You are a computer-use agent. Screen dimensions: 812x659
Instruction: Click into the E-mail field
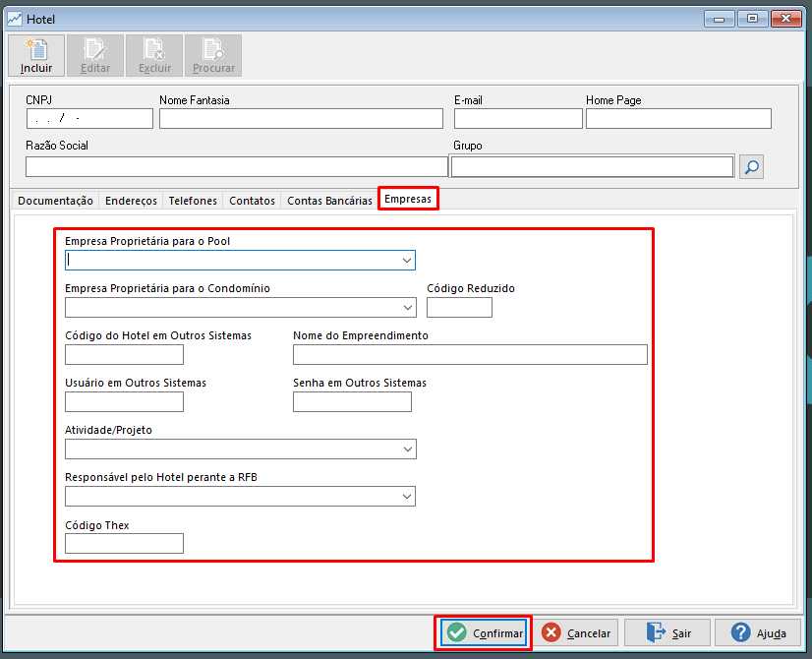(518, 119)
